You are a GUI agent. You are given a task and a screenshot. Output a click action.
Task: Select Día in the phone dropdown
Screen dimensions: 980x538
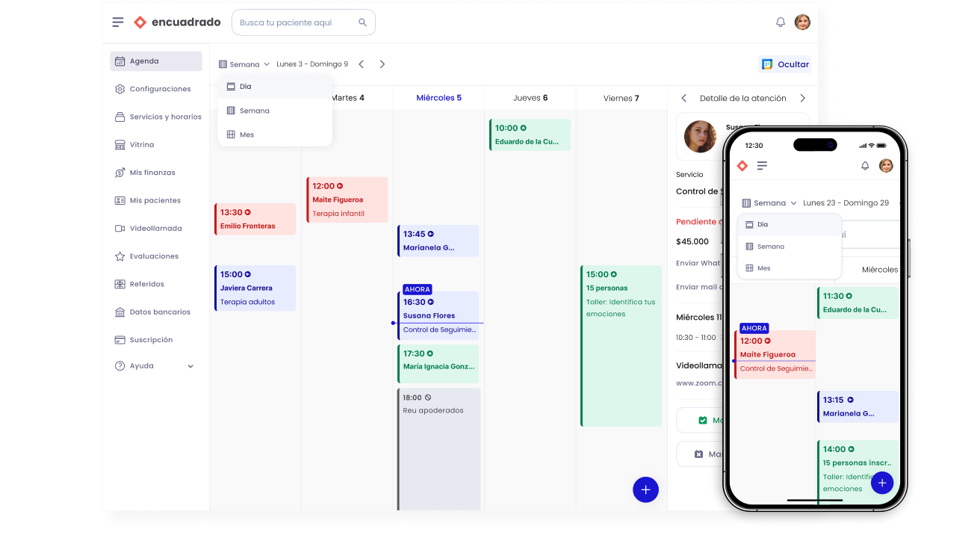pyautogui.click(x=790, y=224)
